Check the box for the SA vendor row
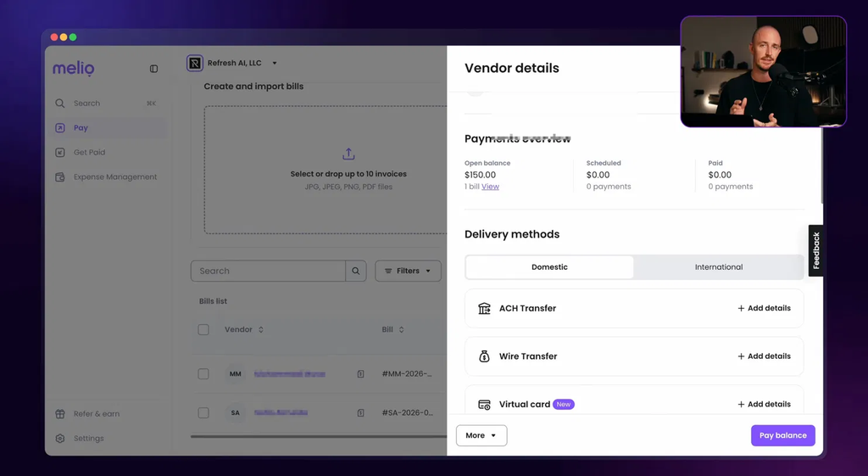This screenshot has height=476, width=868. tap(203, 413)
